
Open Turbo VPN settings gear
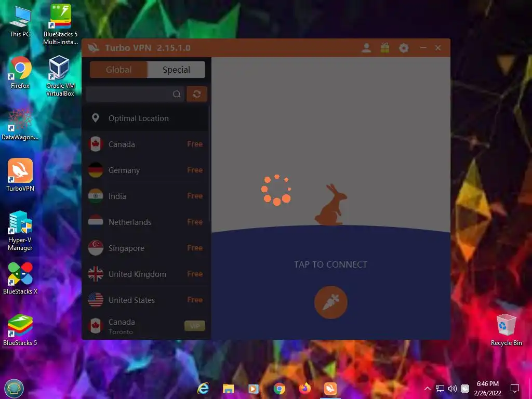click(404, 48)
